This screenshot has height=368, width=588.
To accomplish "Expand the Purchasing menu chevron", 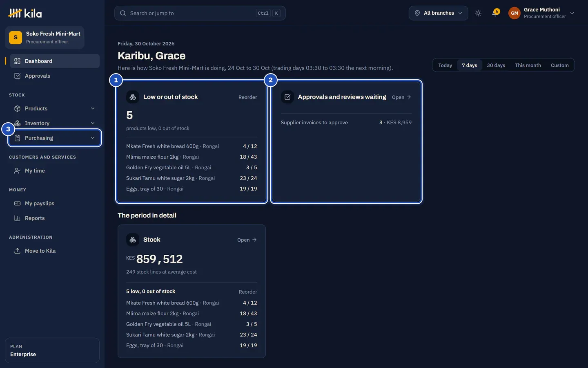I will pos(93,138).
